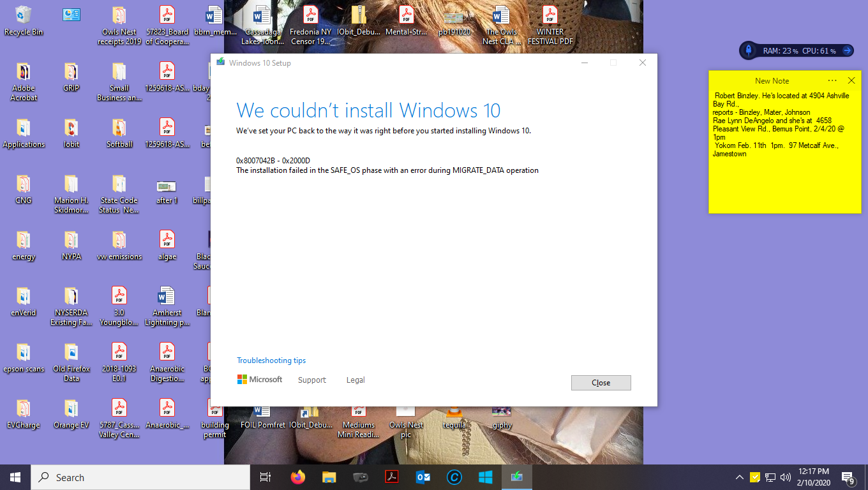Select the Amherst Lightning Word document
Screen dimensions: 868x490
(167, 307)
